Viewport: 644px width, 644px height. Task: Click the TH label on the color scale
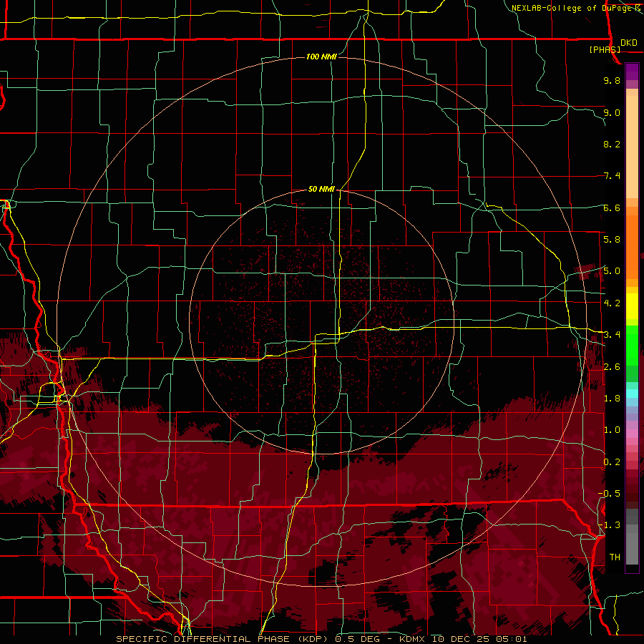(615, 557)
